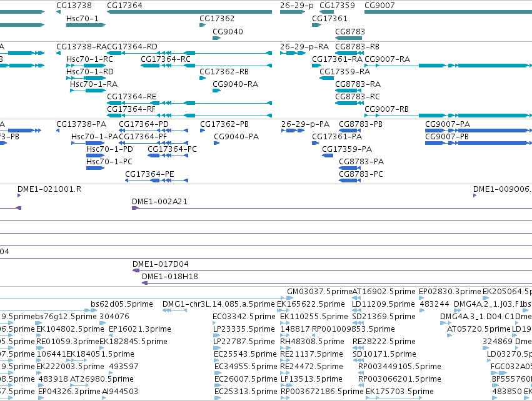Select the CG8783 gene bar
The height and width of the screenshot is (401, 532).
click(x=348, y=38)
